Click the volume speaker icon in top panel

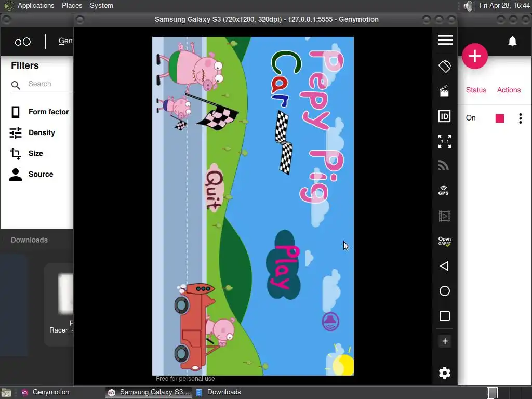[x=468, y=6]
